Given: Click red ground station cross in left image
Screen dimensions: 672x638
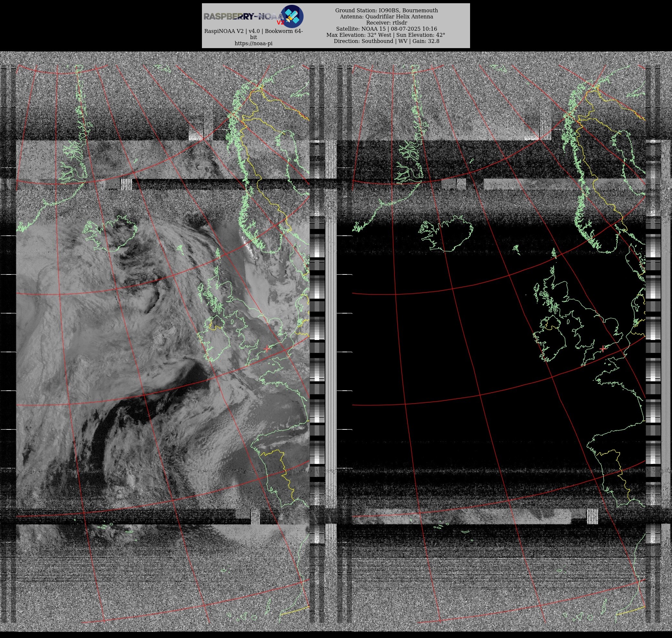Looking at the screenshot, I should click(x=267, y=348).
